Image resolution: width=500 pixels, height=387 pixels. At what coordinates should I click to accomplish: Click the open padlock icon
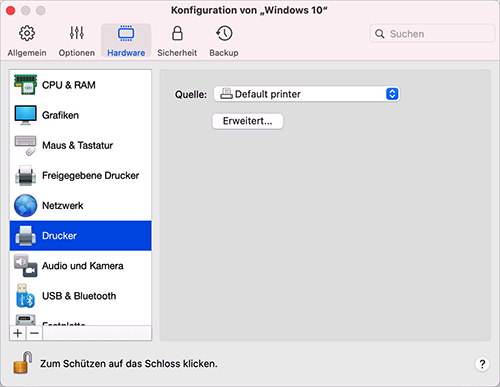click(23, 362)
